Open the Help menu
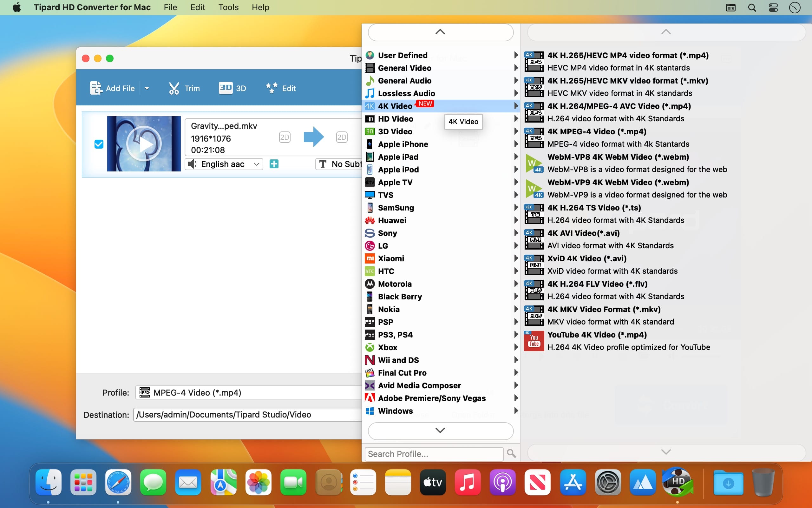The width and height of the screenshot is (812, 508). tap(260, 7)
